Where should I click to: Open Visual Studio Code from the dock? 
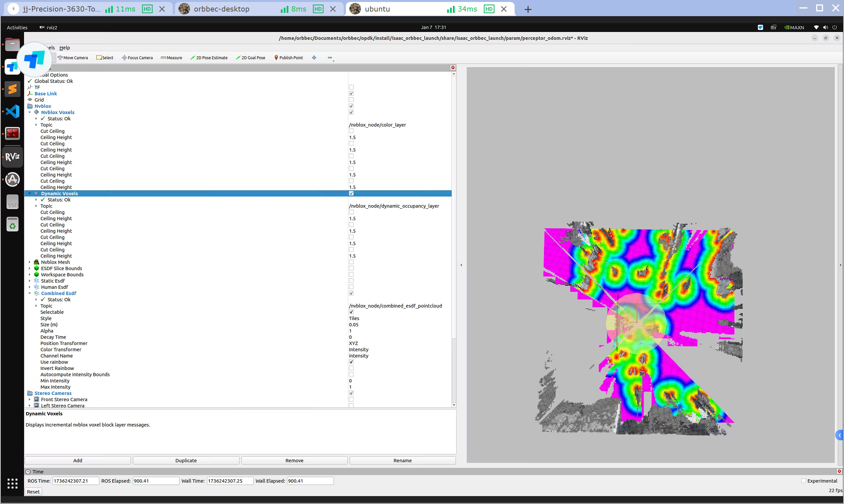[13, 111]
